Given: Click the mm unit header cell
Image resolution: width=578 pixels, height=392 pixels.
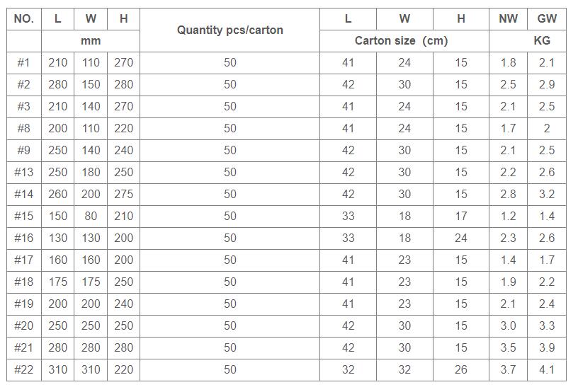Looking at the screenshot, I should point(91,40).
